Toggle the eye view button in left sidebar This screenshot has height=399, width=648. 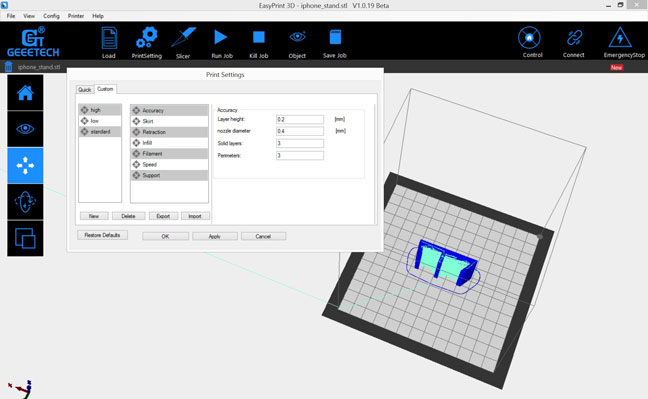[25, 129]
